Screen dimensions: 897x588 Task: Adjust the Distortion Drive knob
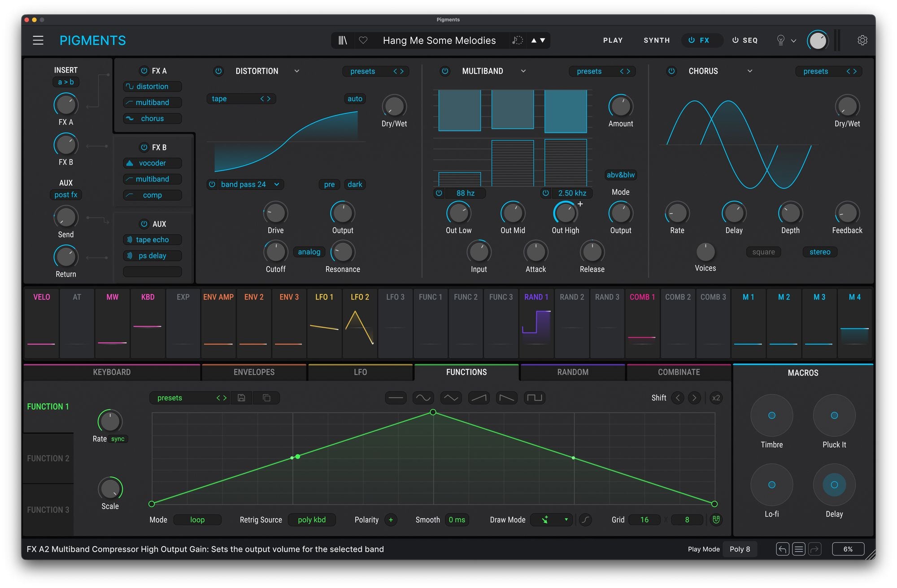[275, 213]
